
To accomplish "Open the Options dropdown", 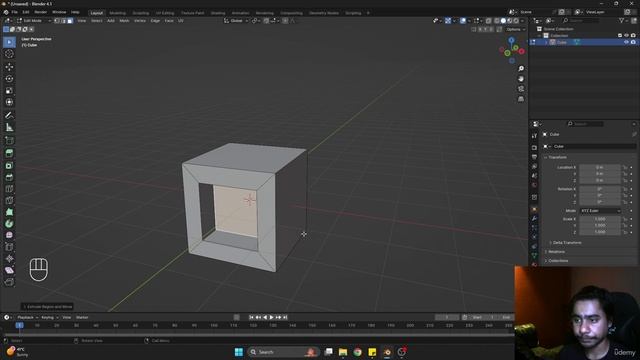I will point(516,29).
